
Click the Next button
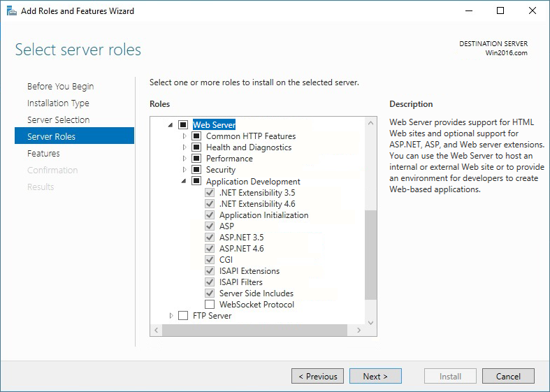[x=375, y=376]
